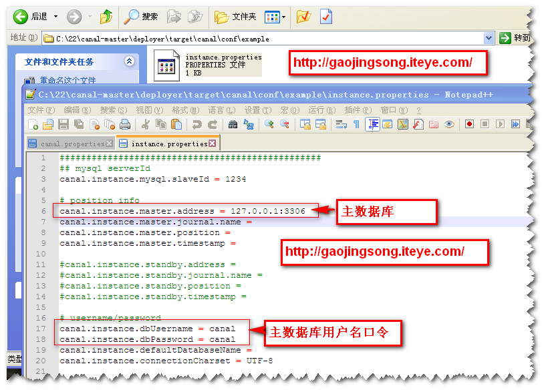Toggle the 文件夹 folders pane button
The height and width of the screenshot is (392, 546).
tap(235, 17)
